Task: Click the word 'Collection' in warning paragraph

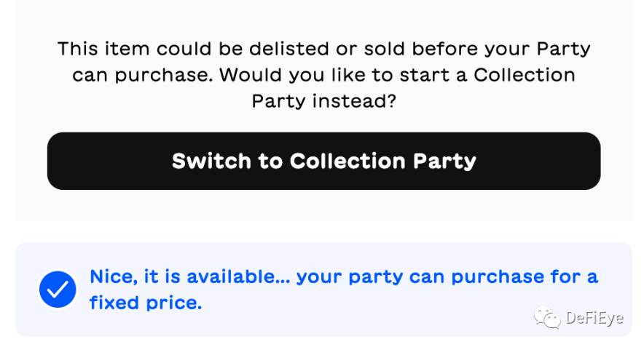Action: pos(525,75)
